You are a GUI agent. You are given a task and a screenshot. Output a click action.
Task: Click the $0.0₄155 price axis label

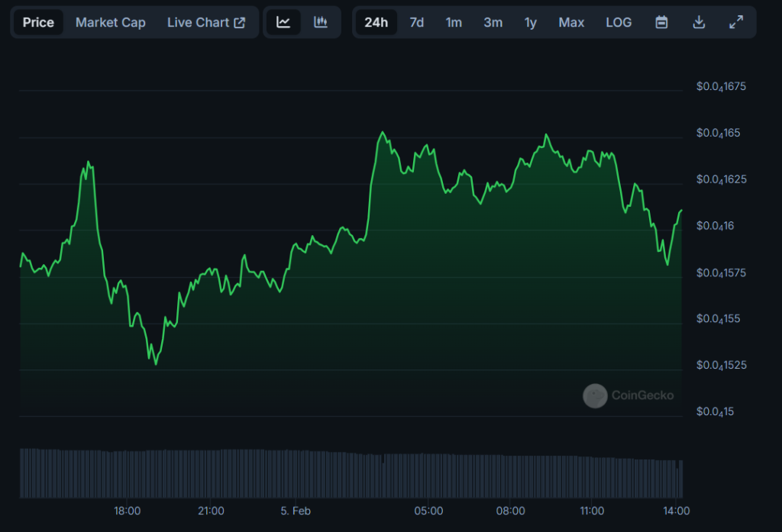pos(718,319)
